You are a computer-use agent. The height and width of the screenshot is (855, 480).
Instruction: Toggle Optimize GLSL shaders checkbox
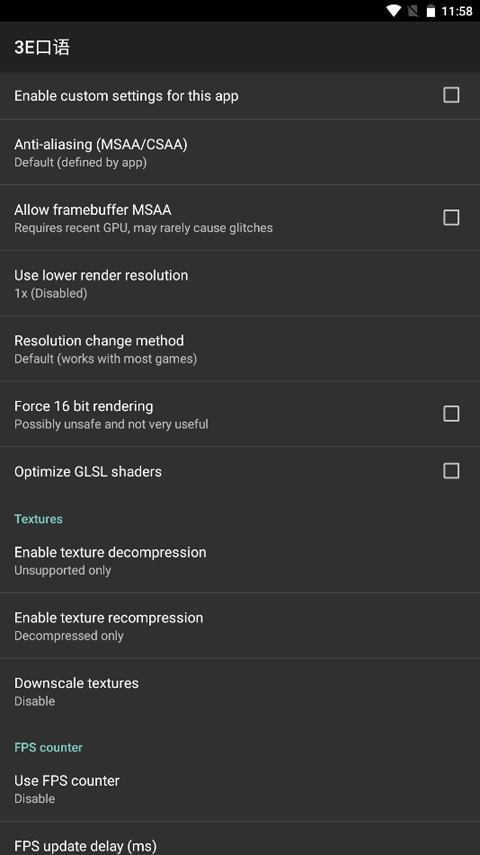point(451,471)
